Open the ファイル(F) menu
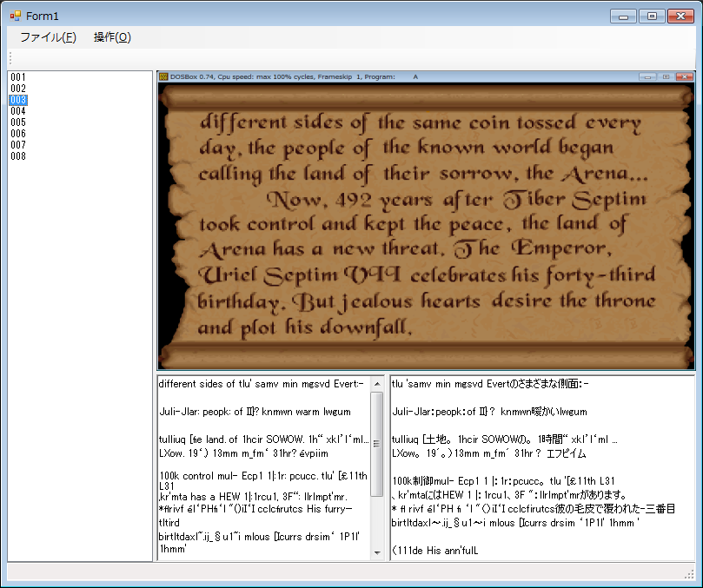Screen dimensions: 703x588 tap(48, 37)
